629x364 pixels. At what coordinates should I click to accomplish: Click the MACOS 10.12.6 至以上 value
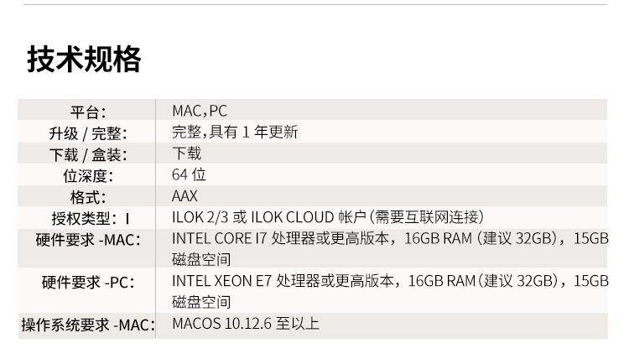[x=246, y=324]
